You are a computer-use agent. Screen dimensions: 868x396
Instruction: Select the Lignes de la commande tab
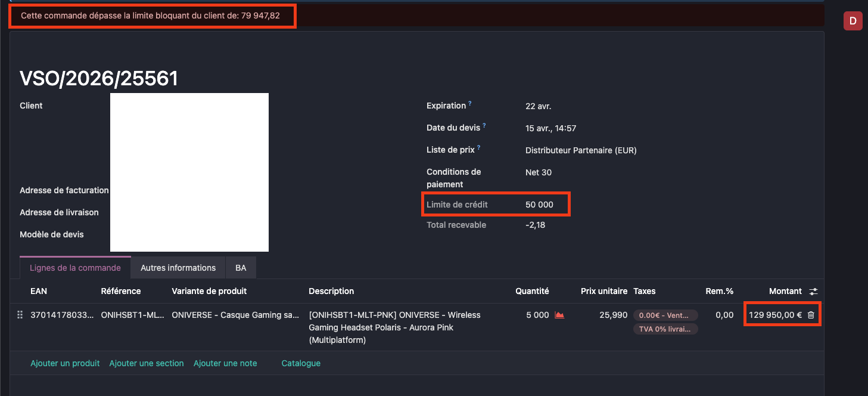coord(75,268)
